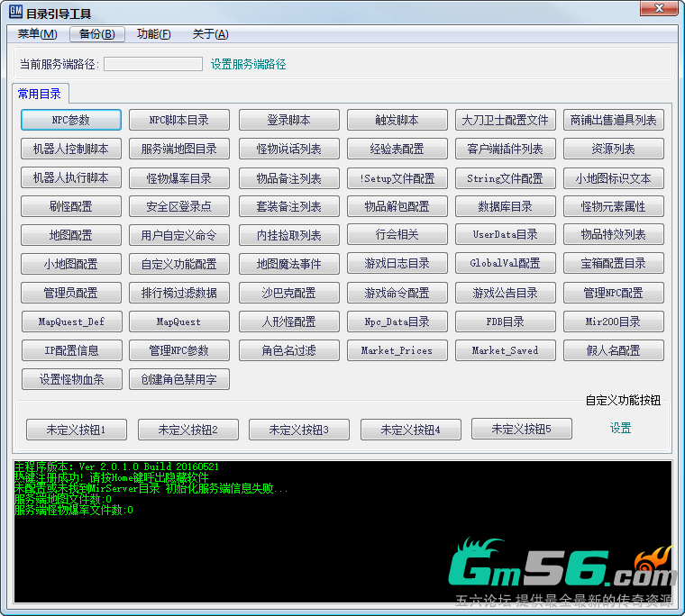Click the 当前服务端路径 input field

pyautogui.click(x=153, y=64)
